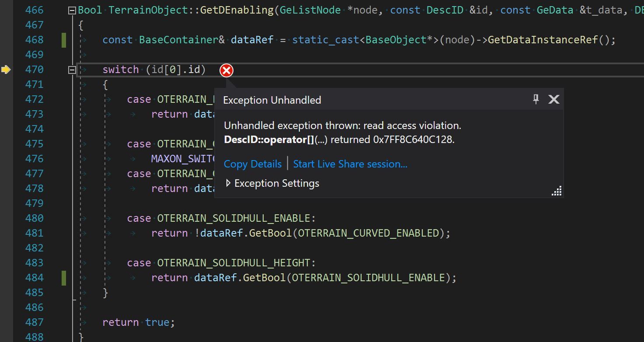The height and width of the screenshot is (342, 644).
Task: Click the Copy Details link
Action: click(x=253, y=164)
